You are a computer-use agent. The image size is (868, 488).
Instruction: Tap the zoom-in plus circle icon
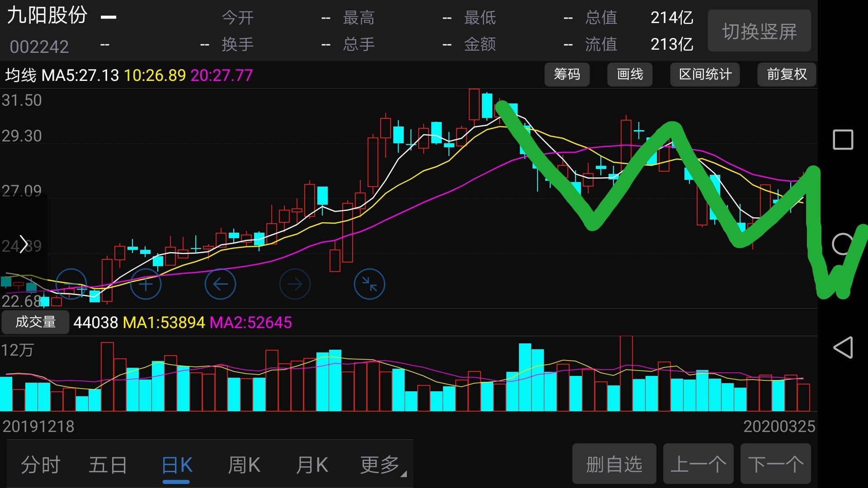[x=146, y=284]
